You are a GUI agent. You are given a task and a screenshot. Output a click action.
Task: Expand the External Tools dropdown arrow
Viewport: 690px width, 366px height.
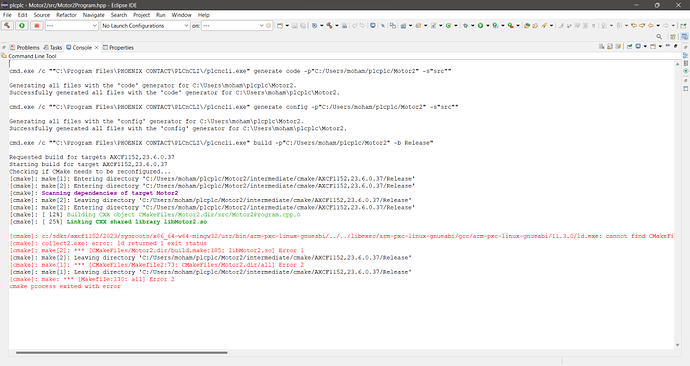click(x=518, y=26)
